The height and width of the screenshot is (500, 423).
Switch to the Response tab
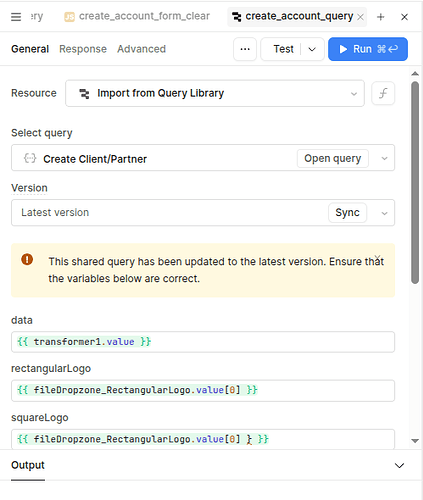(83, 49)
